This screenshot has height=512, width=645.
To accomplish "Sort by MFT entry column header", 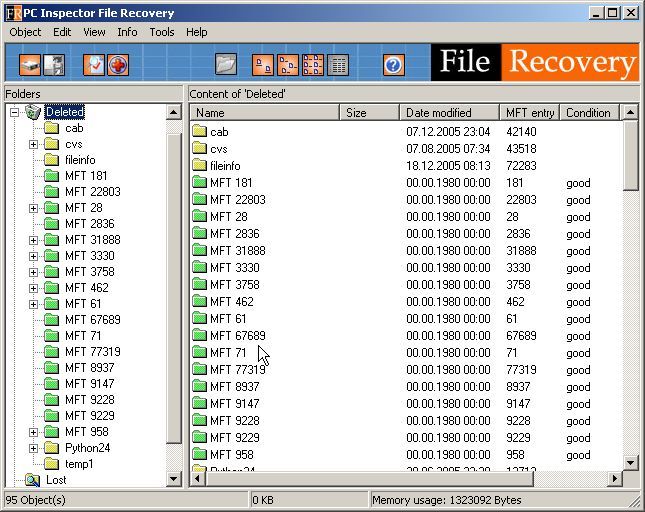I will 529,113.
